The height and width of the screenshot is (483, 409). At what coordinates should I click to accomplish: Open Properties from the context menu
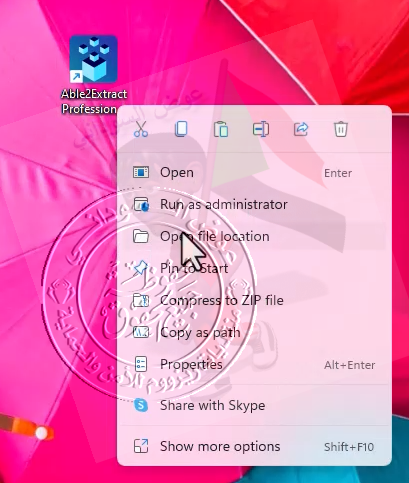pos(255,364)
